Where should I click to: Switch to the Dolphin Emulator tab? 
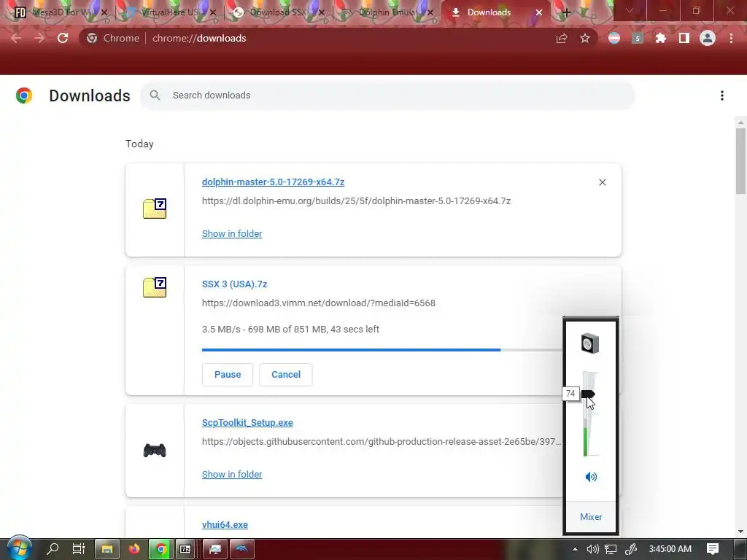click(385, 12)
